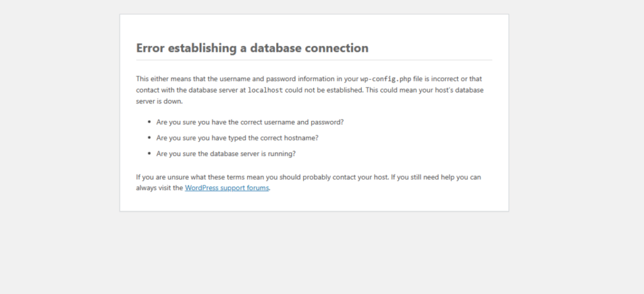Click the localhost code text
The image size is (644, 294).
265,90
